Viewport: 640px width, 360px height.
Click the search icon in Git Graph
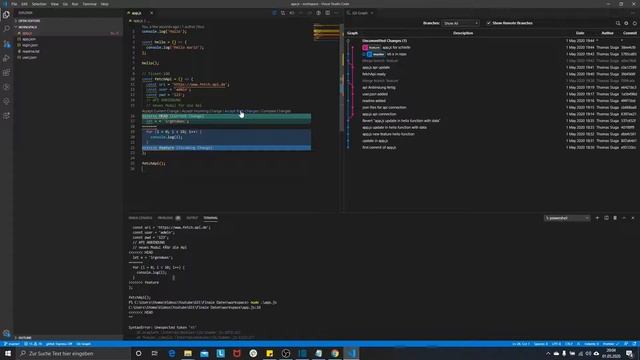click(618, 23)
